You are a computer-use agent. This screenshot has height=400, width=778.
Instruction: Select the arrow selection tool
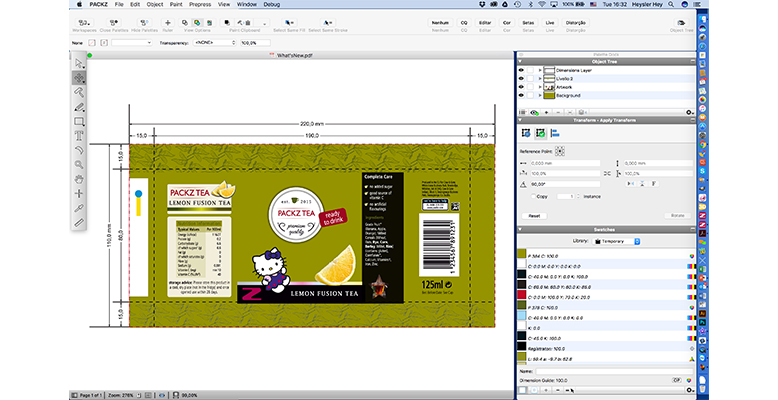coord(79,64)
